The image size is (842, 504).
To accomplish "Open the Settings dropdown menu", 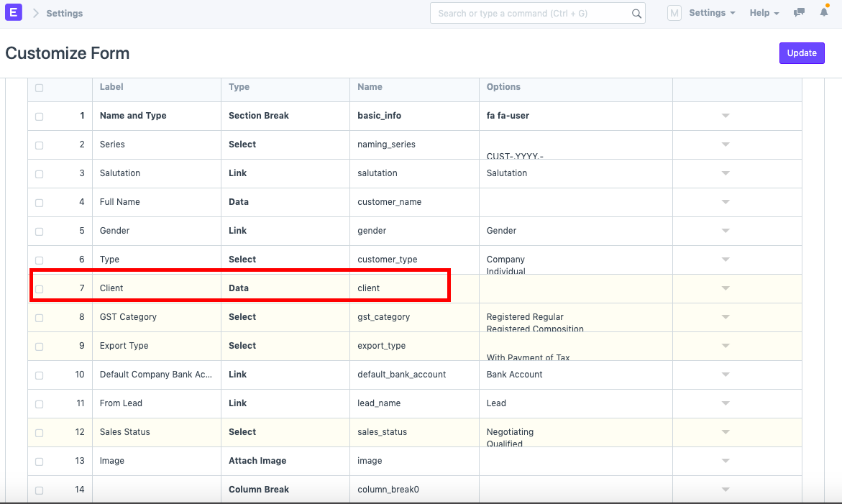I will pos(711,13).
